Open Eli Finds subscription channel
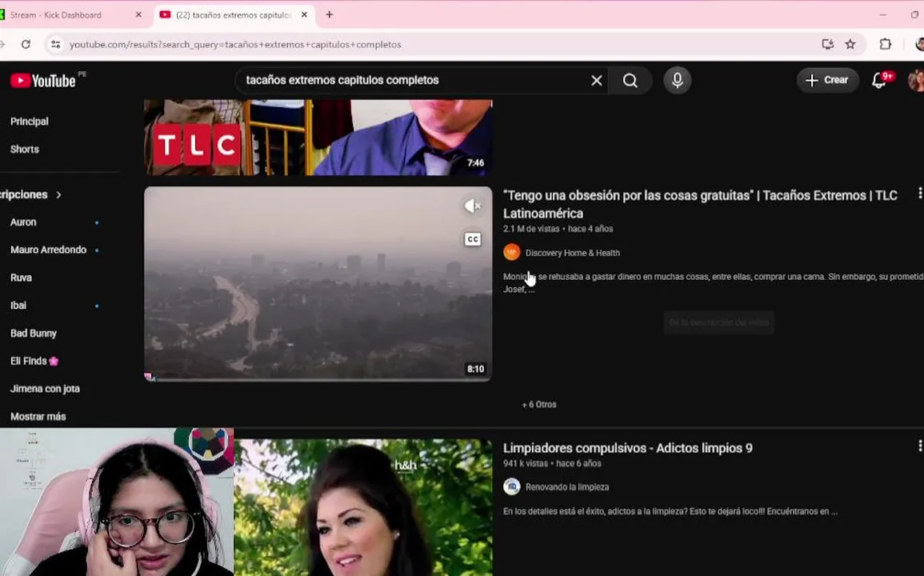924x576 pixels. [34, 361]
